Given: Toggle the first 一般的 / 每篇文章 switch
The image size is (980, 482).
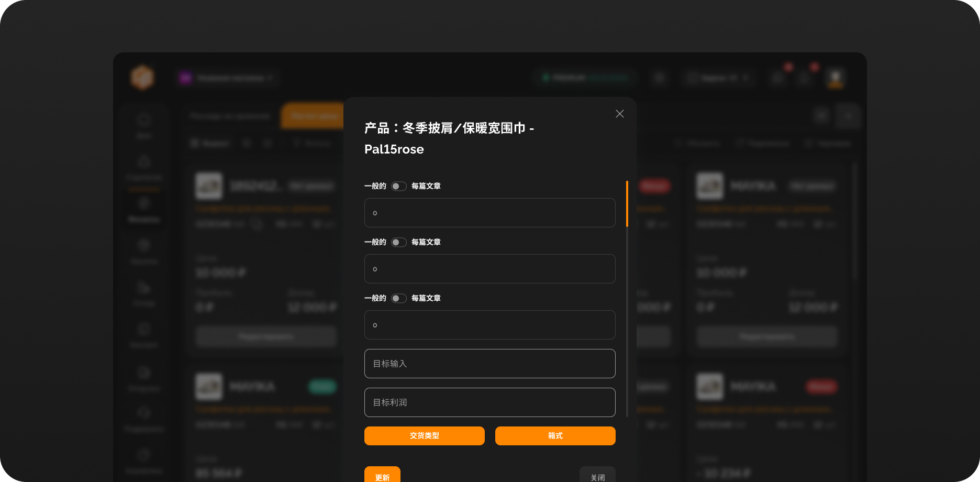Looking at the screenshot, I should pyautogui.click(x=398, y=187).
